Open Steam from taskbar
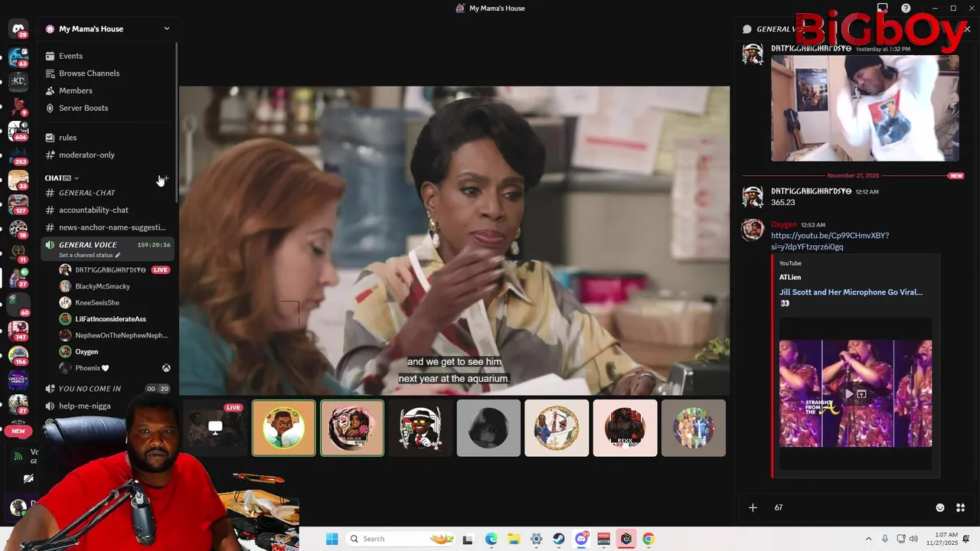This screenshot has width=980, height=551. [559, 539]
